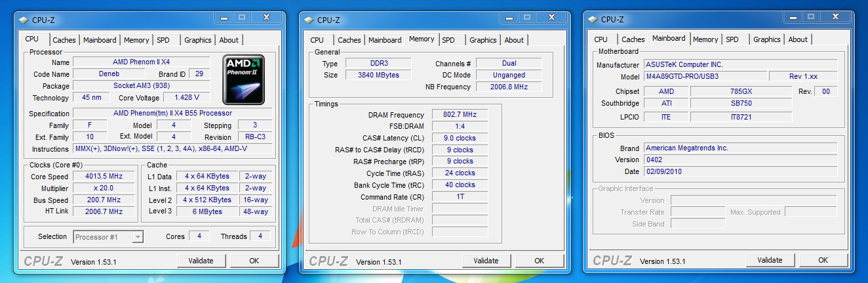Switch to the CPU tab in the middle window
Viewport: 868px width, 283px height.
pyautogui.click(x=317, y=40)
